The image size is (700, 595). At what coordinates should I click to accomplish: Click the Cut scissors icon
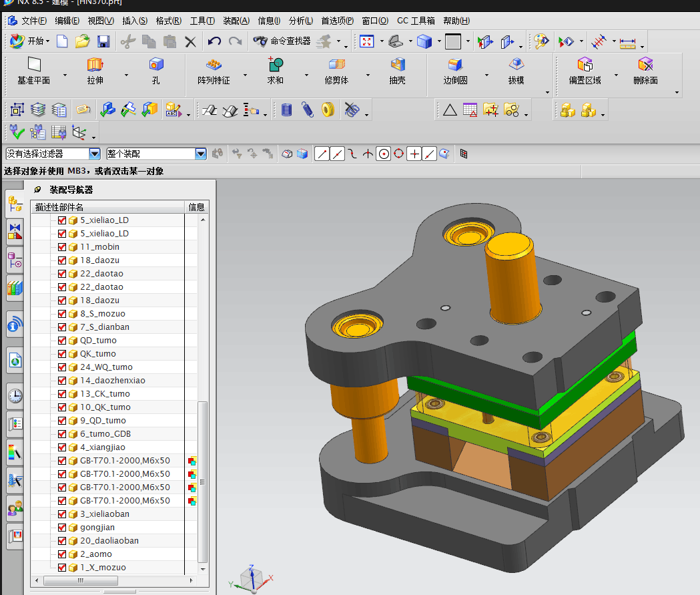pos(127,41)
